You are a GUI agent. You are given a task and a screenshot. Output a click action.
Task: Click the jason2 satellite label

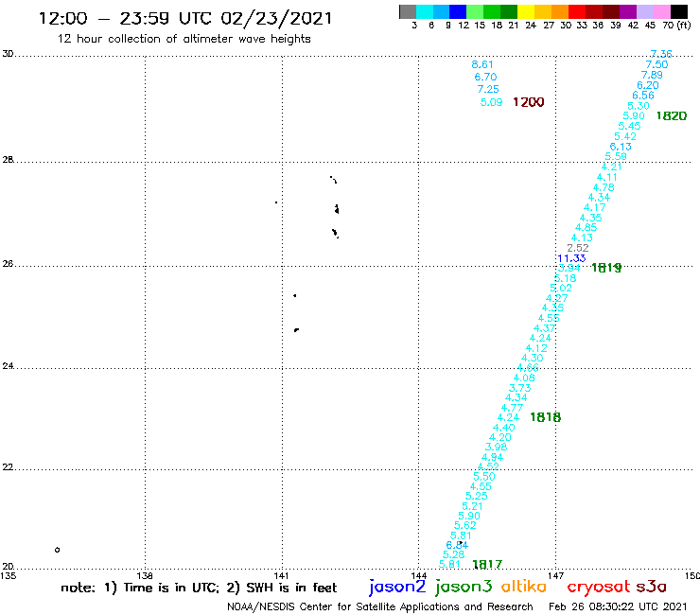point(397,588)
